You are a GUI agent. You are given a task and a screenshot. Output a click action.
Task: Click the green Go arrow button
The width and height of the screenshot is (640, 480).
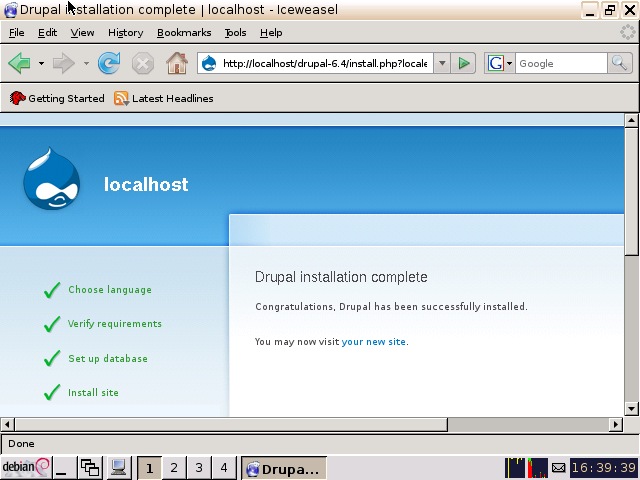(464, 63)
